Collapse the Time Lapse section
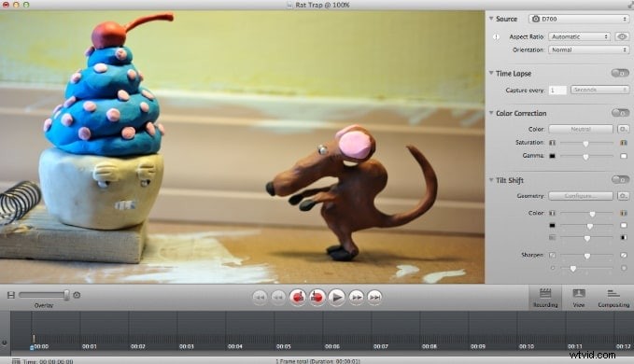This screenshot has width=634, height=364. pos(491,73)
